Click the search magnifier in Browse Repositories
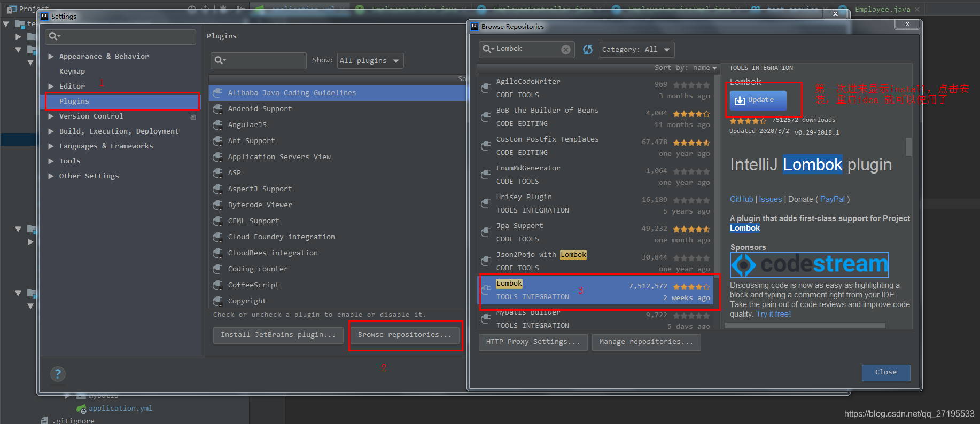The image size is (980, 424). click(488, 49)
